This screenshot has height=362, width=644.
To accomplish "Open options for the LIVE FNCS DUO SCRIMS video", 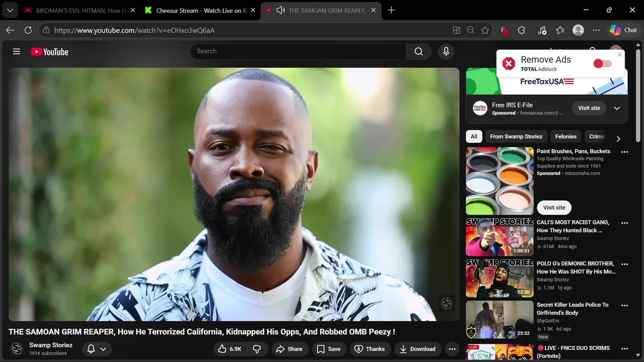I will pos(624,348).
